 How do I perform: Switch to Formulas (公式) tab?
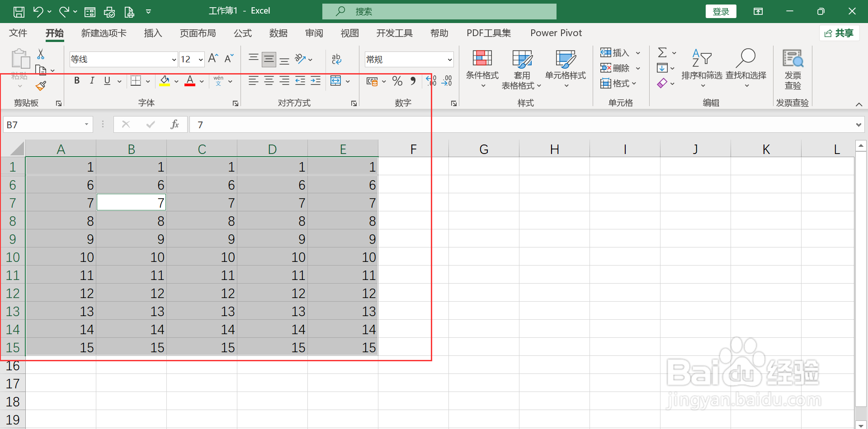coord(242,33)
